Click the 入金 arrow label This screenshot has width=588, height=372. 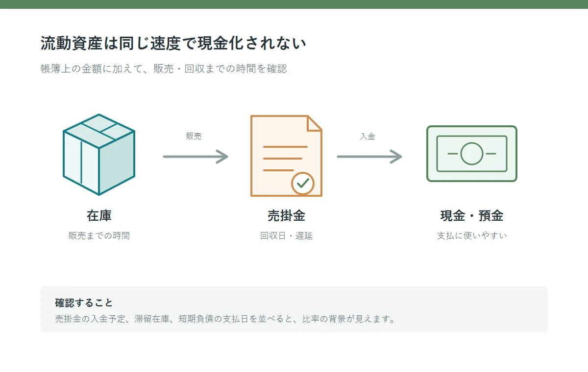point(367,137)
